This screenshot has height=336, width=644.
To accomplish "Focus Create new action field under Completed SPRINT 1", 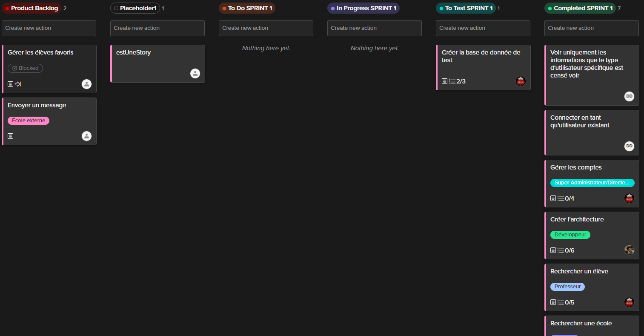I will [592, 28].
